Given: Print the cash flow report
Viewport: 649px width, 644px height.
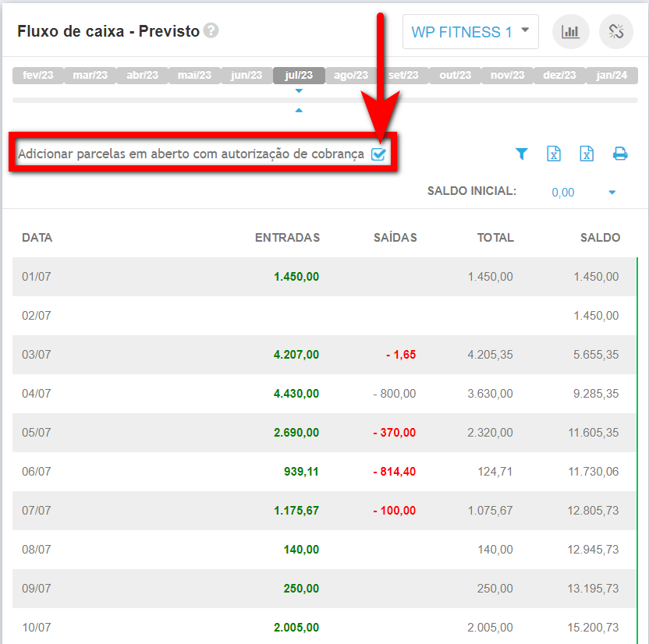Looking at the screenshot, I should pos(620,154).
